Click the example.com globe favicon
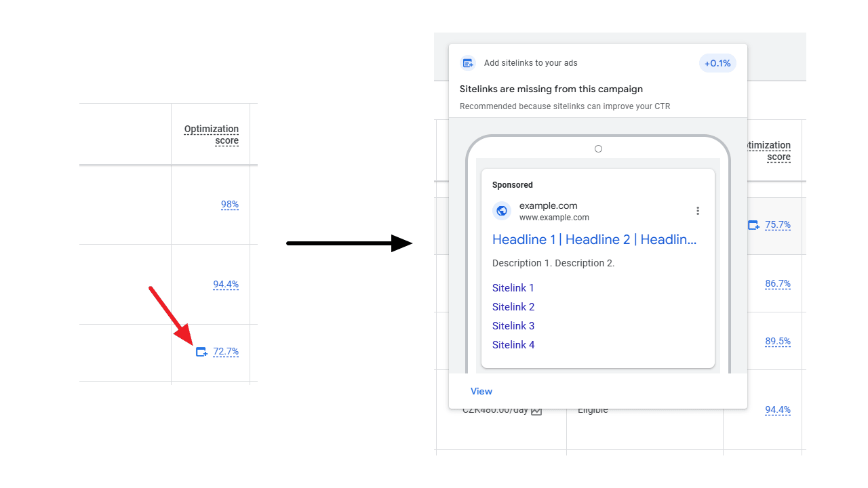The image size is (868, 488). tap(502, 211)
